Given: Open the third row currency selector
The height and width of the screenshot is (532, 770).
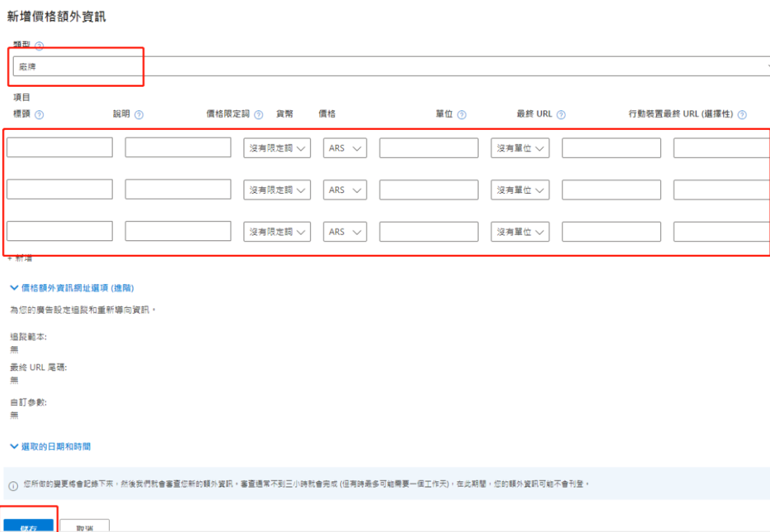Looking at the screenshot, I should (x=344, y=231).
